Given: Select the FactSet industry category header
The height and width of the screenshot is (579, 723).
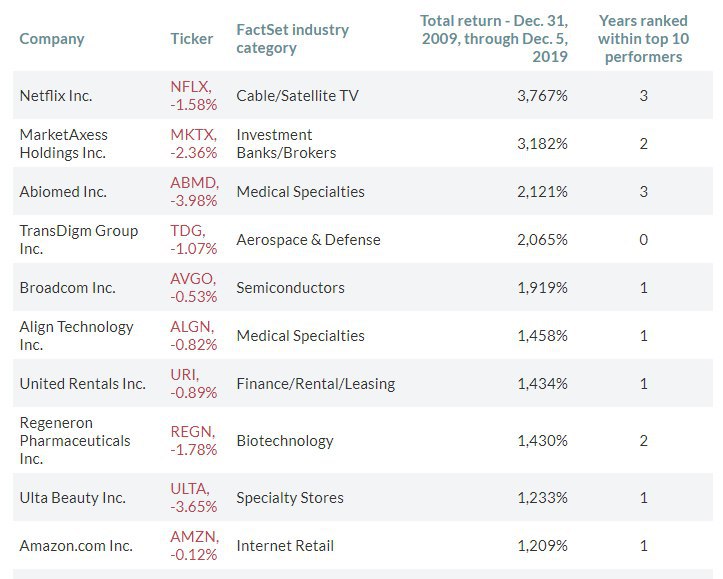Looking at the screenshot, I should pyautogui.click(x=293, y=39).
